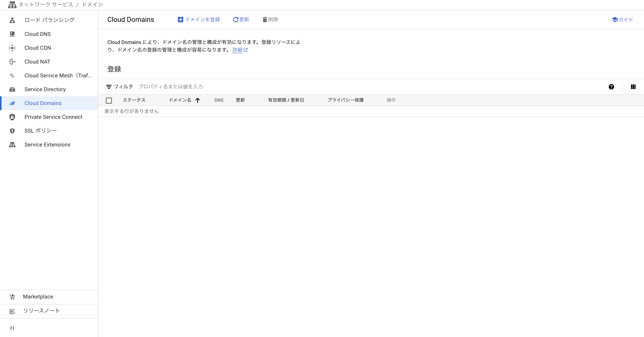
Task: Click the ドメイン breadcrumb text
Action: (x=93, y=4)
